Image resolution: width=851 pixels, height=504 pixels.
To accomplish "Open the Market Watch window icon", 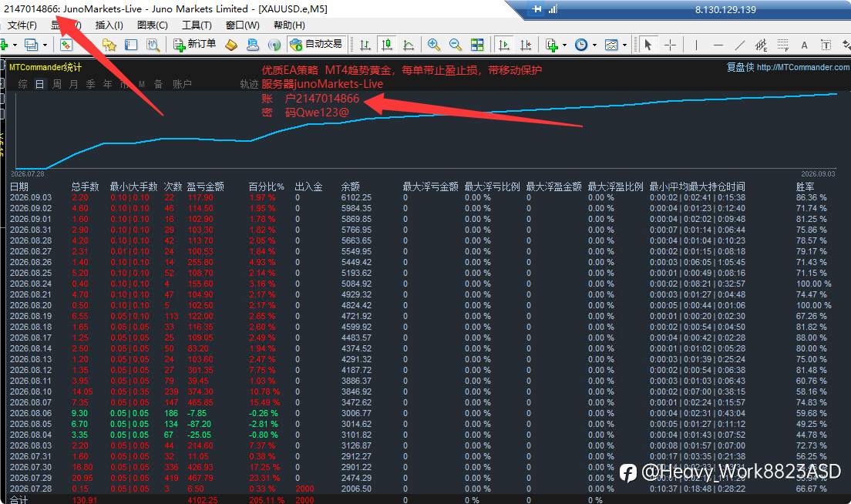I will [66, 45].
